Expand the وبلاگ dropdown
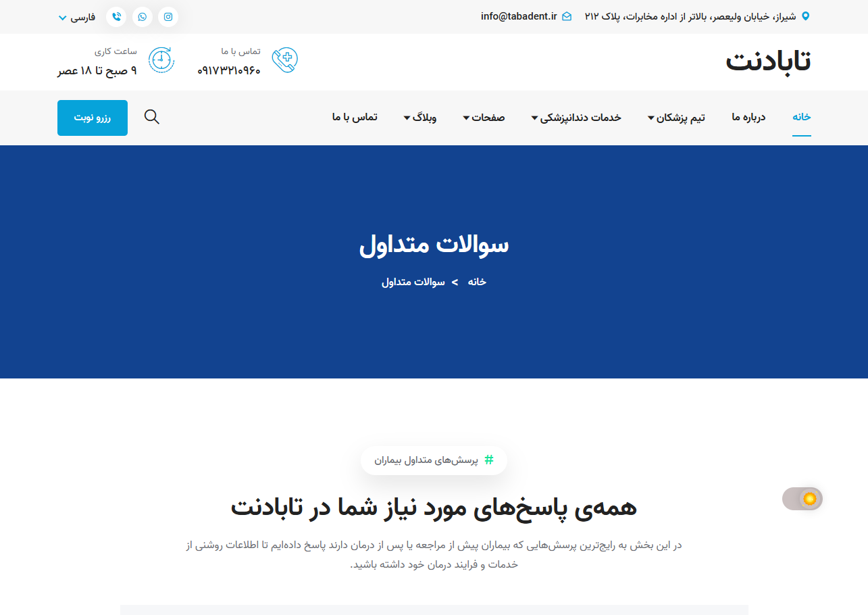 click(x=420, y=117)
